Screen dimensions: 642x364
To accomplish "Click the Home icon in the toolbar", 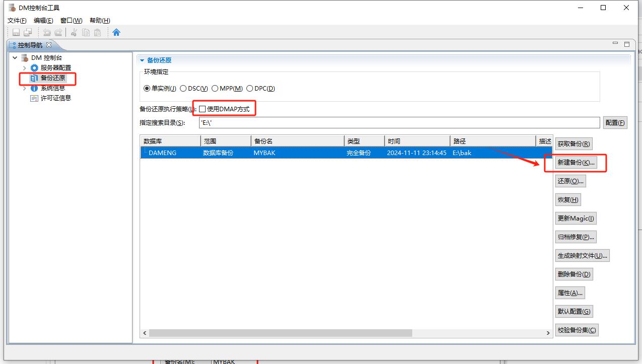I will pyautogui.click(x=116, y=32).
